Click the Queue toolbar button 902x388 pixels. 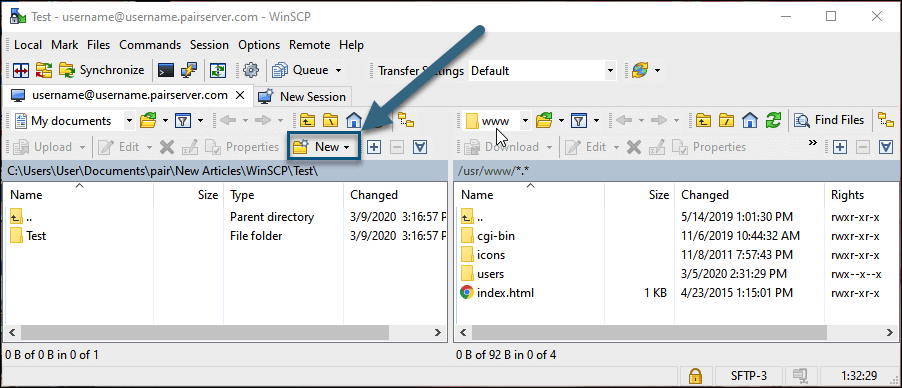[300, 70]
